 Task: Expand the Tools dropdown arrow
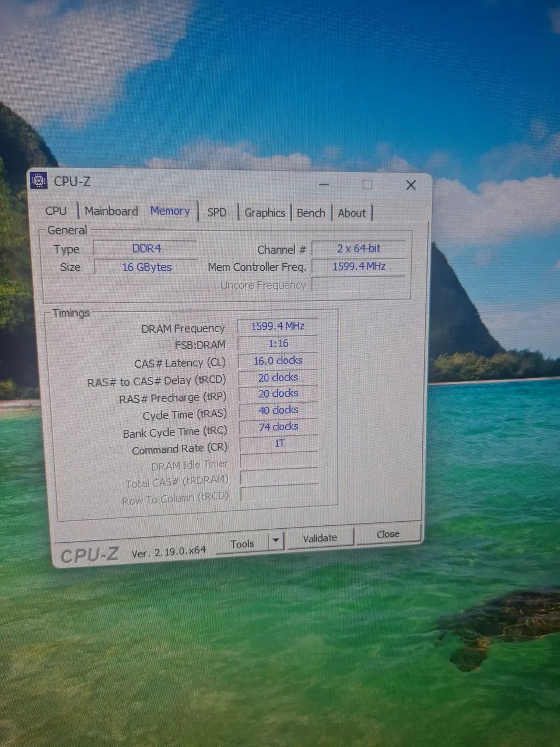click(x=276, y=541)
